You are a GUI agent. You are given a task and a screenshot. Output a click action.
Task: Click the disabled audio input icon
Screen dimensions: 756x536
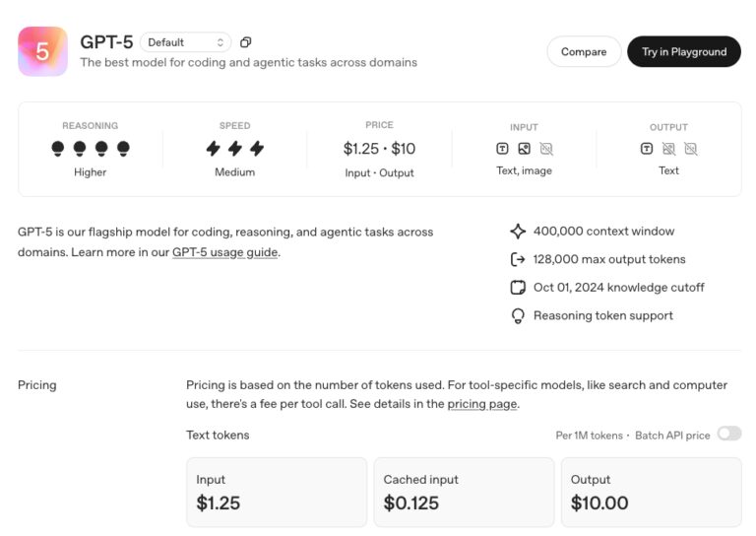point(546,149)
